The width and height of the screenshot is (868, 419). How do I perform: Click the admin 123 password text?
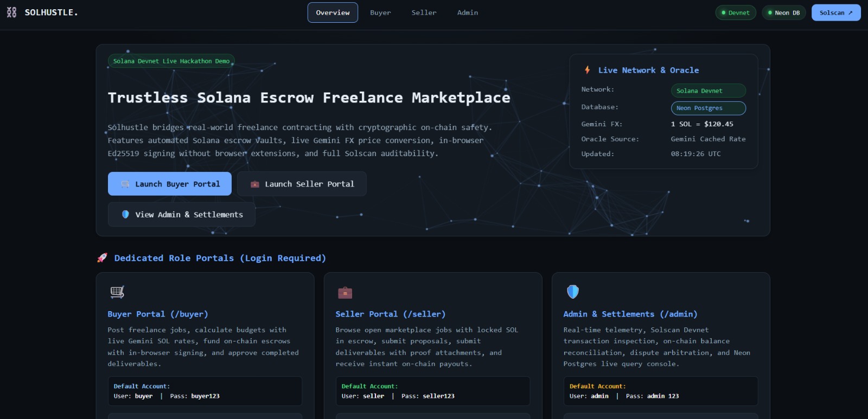(663, 396)
